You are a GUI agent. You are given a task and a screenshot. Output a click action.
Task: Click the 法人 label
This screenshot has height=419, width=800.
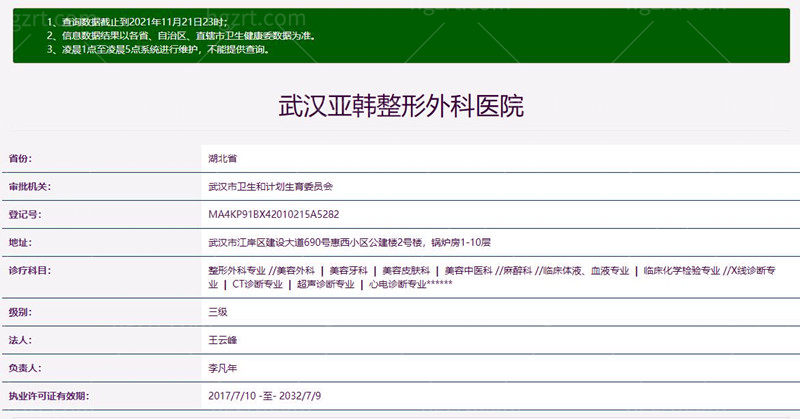tap(20, 340)
